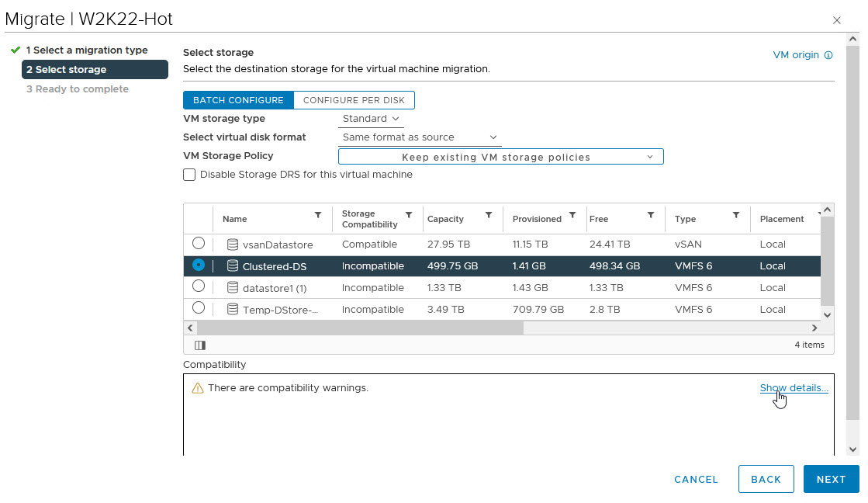The image size is (868, 503).
Task: Click the Free column filter icon
Action: pyautogui.click(x=651, y=215)
